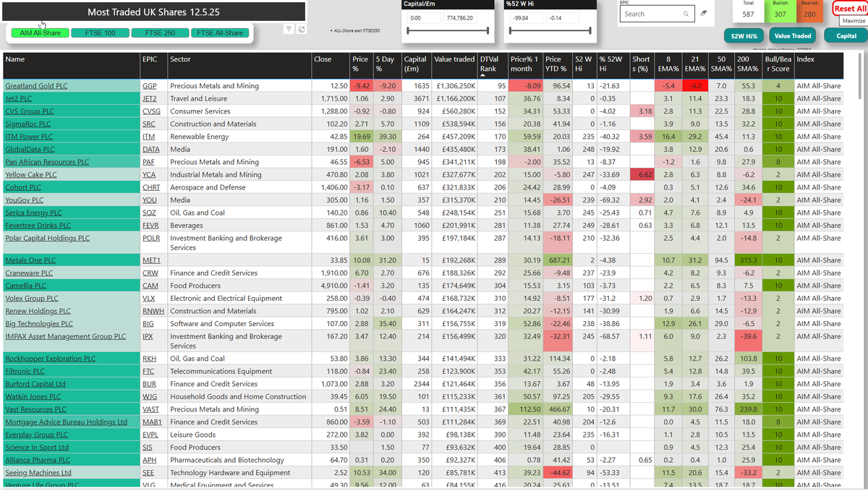The height and width of the screenshot is (491, 868).
Task: Click the magnifier icon in EPIC search
Action: coord(686,14)
